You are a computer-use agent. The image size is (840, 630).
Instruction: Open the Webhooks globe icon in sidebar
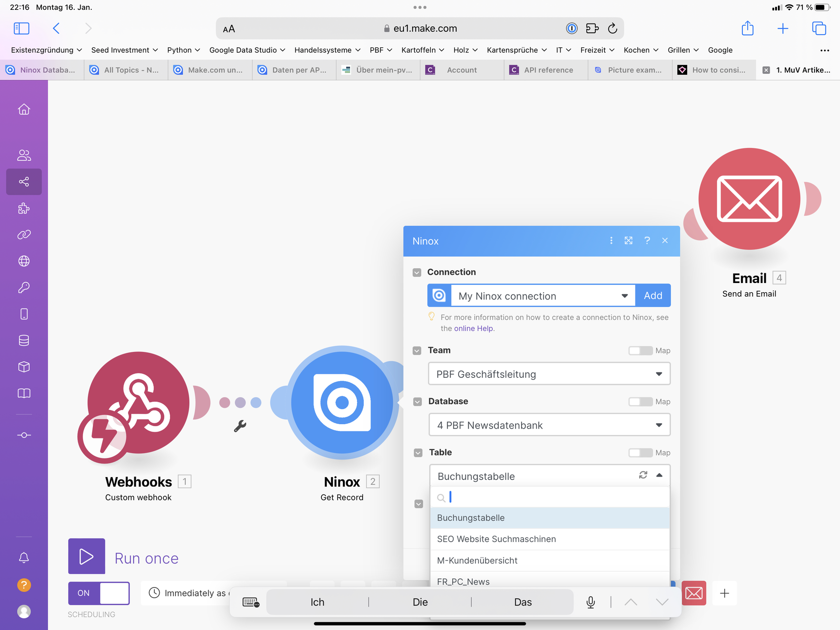(x=24, y=261)
